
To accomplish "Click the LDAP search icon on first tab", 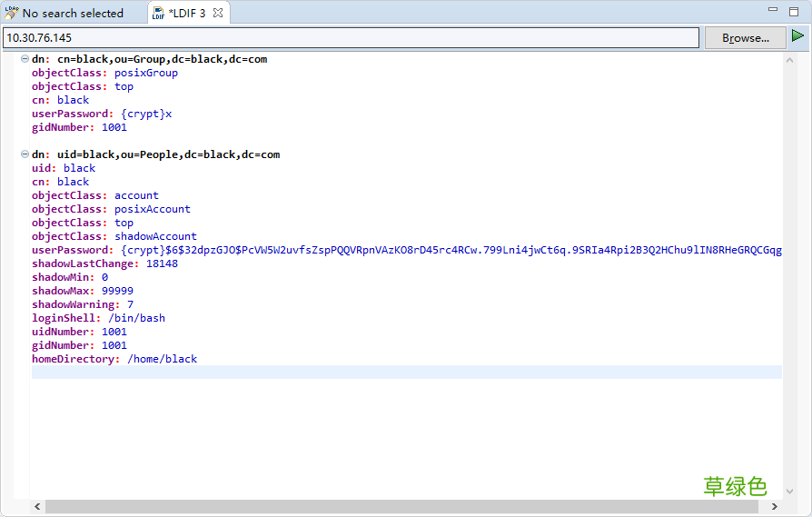I will click(12, 13).
